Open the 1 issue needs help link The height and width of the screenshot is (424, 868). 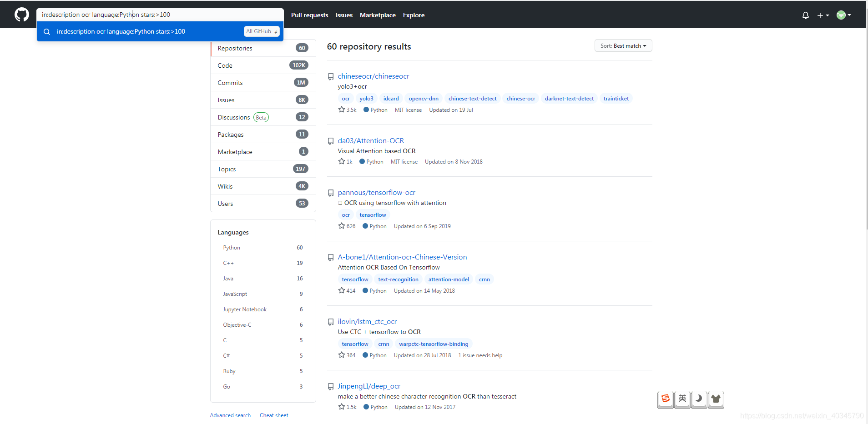point(480,355)
